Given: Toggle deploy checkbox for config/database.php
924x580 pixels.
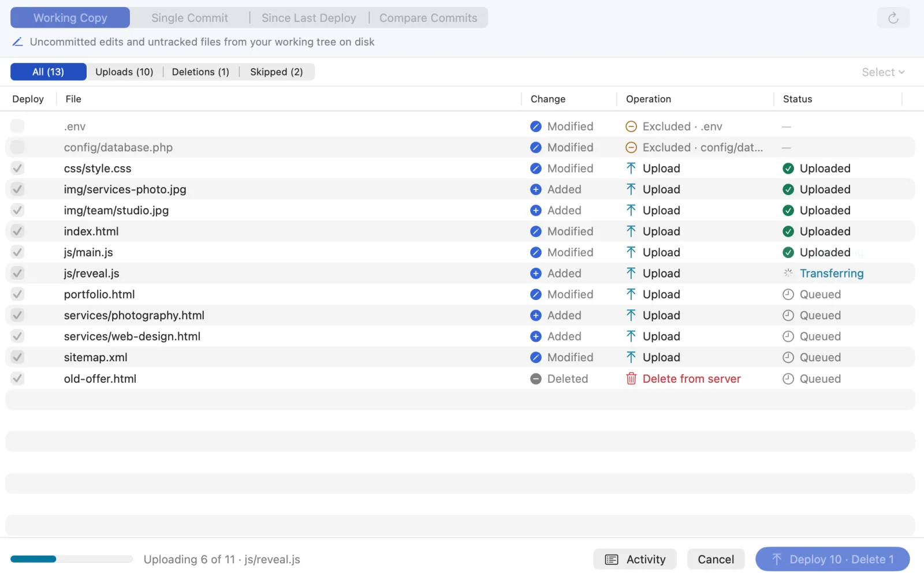Looking at the screenshot, I should click(17, 147).
